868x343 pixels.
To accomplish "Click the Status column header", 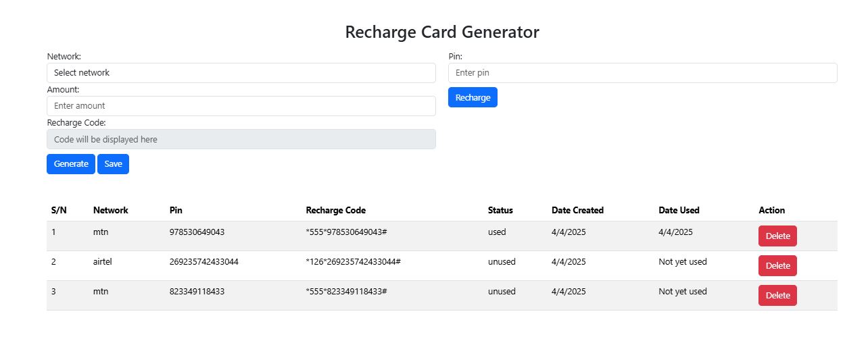I will (x=500, y=210).
